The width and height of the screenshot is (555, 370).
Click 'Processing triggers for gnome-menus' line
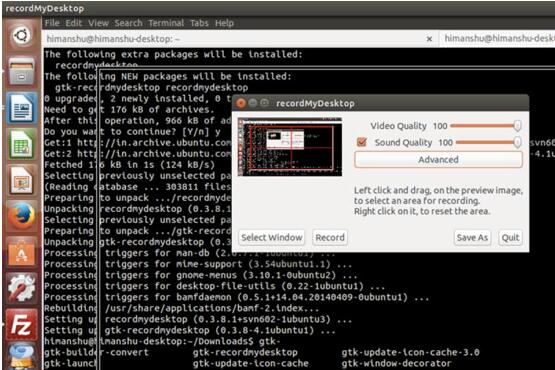200,275
